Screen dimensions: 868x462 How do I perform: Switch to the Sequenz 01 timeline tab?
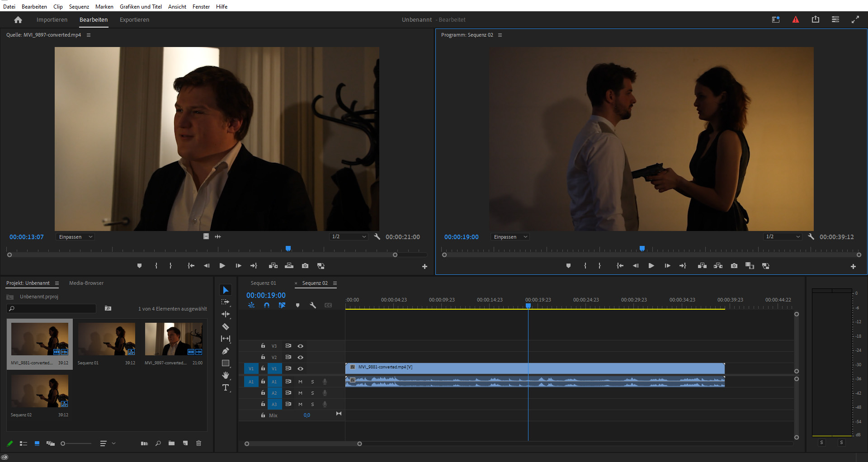click(263, 283)
